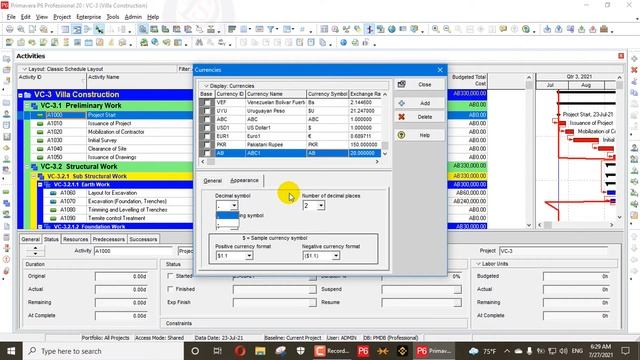Open the File menu
Screen dimensions: 640x360
(x=11, y=17)
